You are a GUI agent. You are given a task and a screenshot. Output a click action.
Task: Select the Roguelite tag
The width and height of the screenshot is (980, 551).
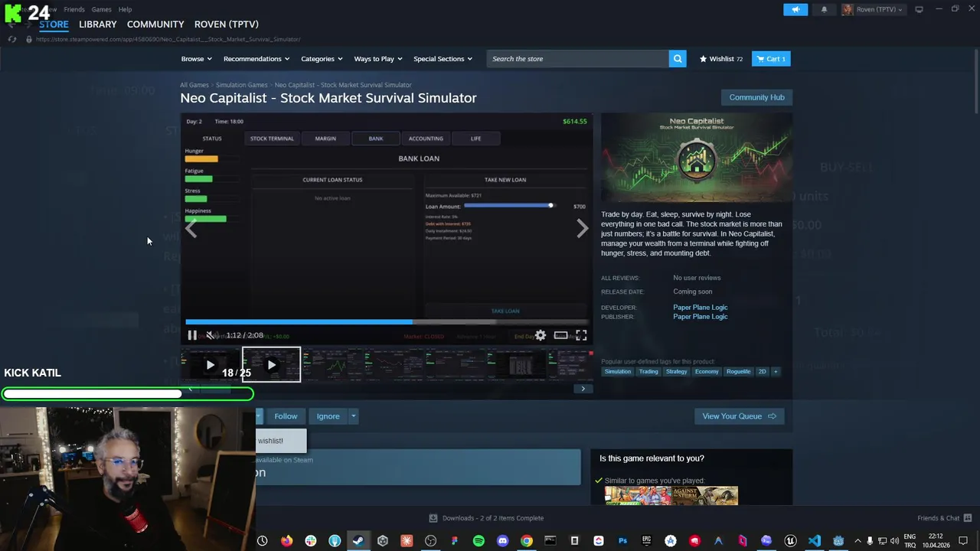tap(738, 372)
